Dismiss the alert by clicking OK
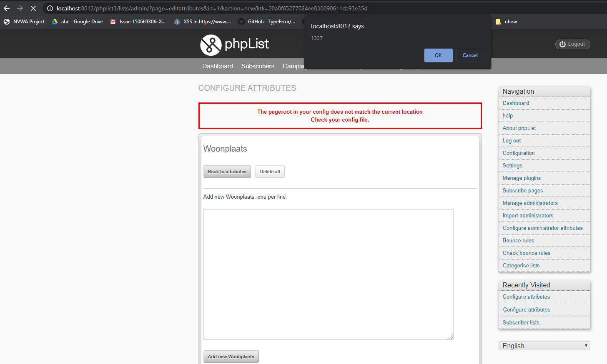This screenshot has height=364, width=607. pos(438,55)
